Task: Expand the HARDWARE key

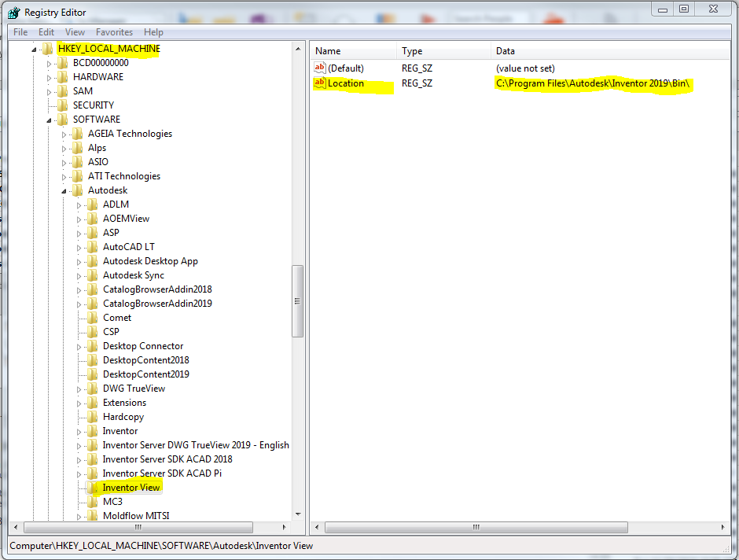Action: coord(49,78)
